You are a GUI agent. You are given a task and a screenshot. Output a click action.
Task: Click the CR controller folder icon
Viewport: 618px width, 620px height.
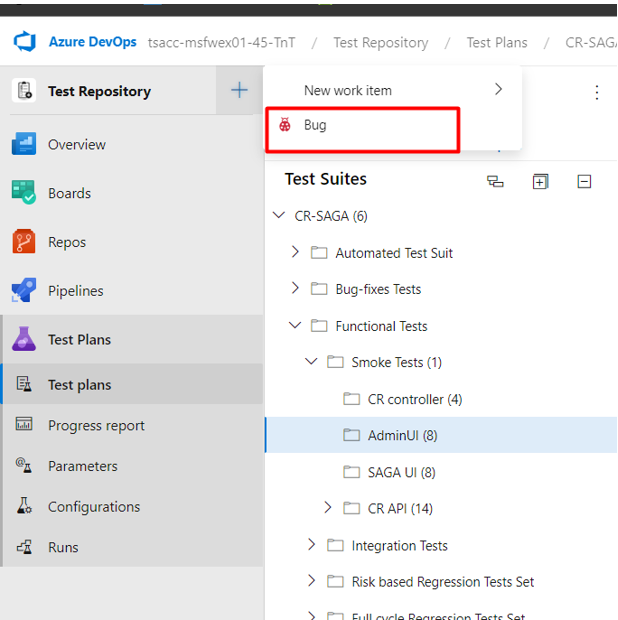tap(351, 399)
